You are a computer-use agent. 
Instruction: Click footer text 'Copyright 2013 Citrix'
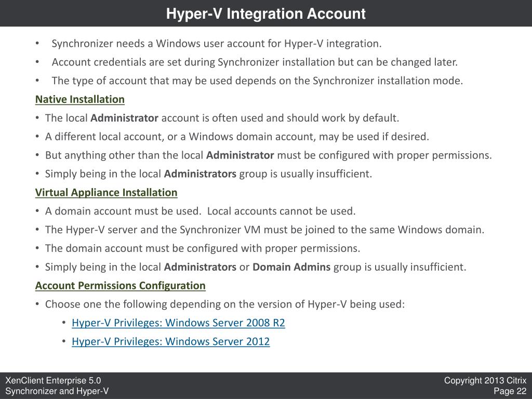point(485,380)
